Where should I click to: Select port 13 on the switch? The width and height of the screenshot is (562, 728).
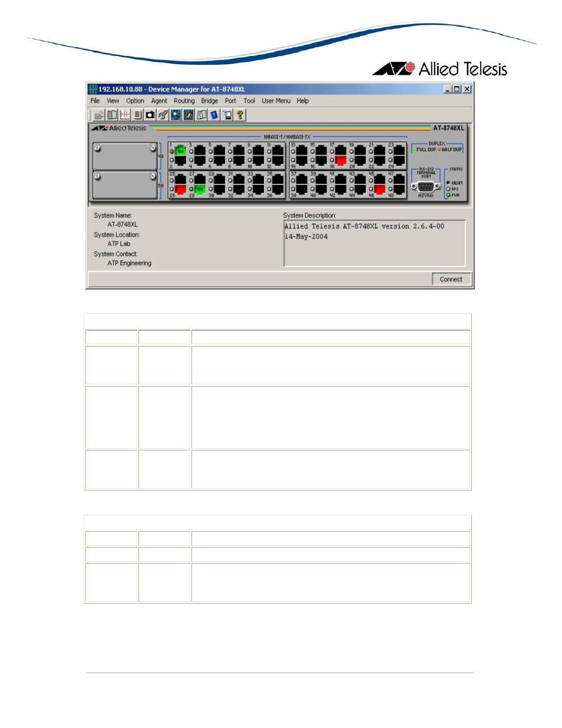click(302, 151)
